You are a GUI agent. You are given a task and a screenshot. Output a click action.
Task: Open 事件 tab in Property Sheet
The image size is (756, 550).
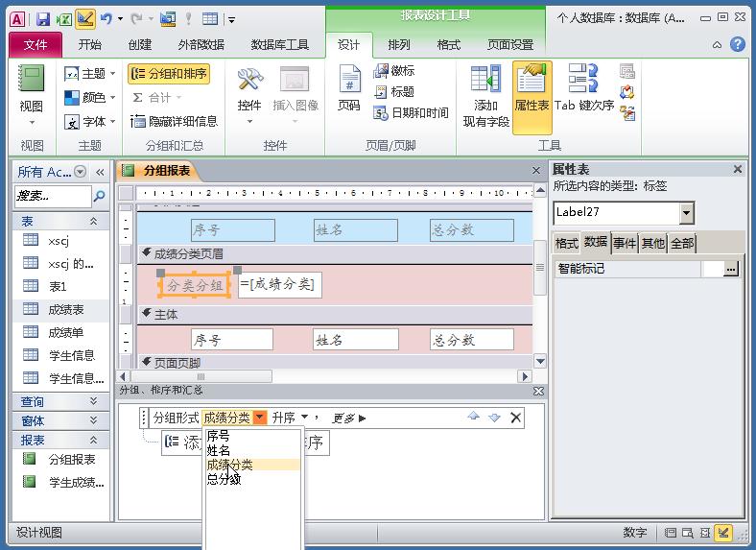click(625, 243)
